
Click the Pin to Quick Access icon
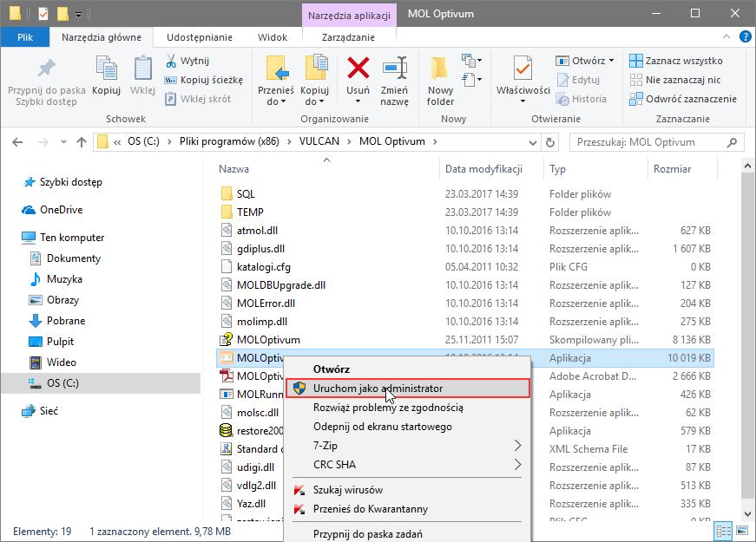[x=47, y=68]
